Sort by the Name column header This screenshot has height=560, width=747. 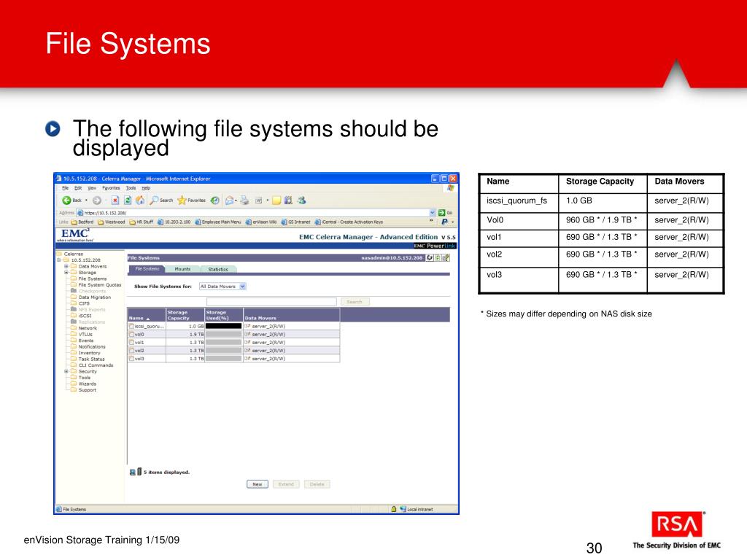(146, 315)
